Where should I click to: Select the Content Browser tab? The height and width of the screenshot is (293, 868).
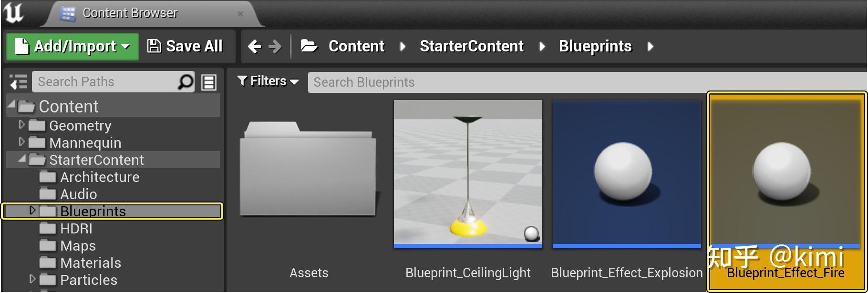(130, 13)
